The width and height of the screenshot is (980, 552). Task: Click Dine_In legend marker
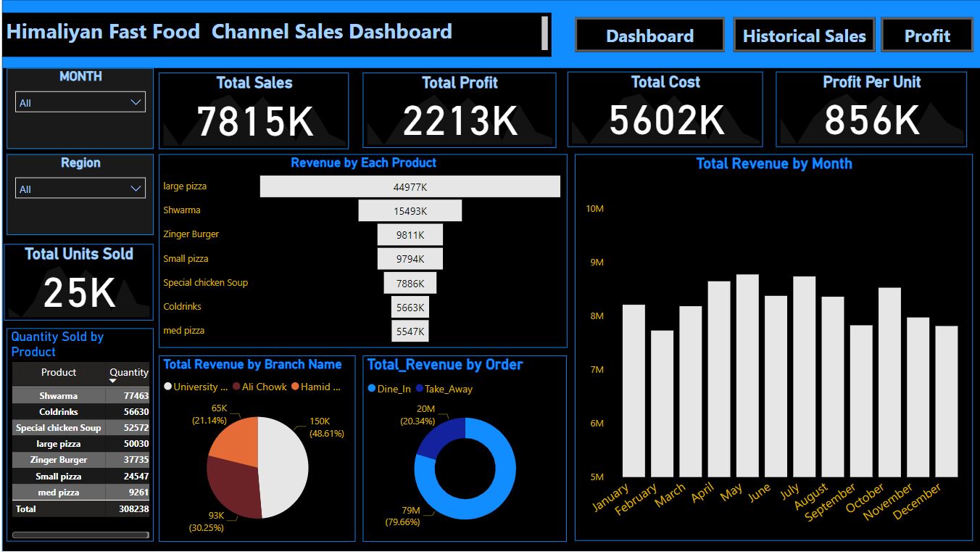tap(372, 389)
